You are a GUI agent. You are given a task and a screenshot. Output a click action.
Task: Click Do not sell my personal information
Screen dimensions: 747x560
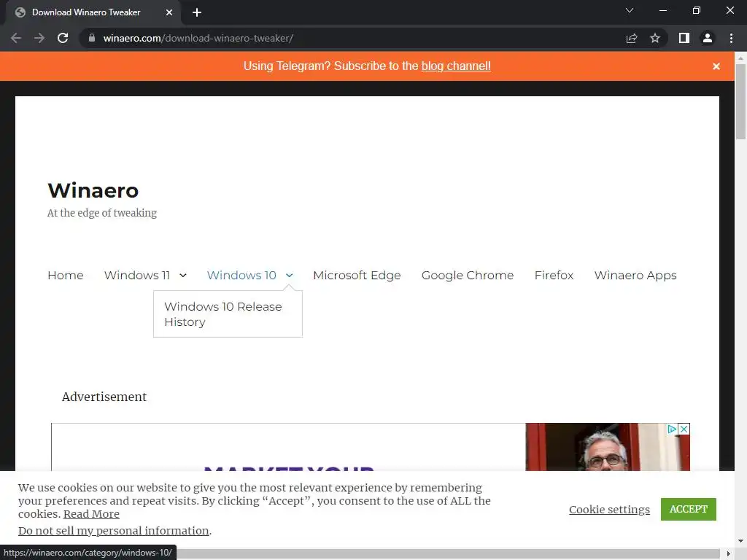pos(113,531)
